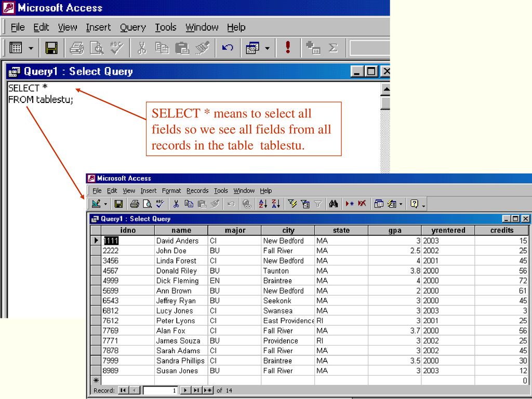
Task: Click the yrentered column header
Action: click(x=448, y=230)
